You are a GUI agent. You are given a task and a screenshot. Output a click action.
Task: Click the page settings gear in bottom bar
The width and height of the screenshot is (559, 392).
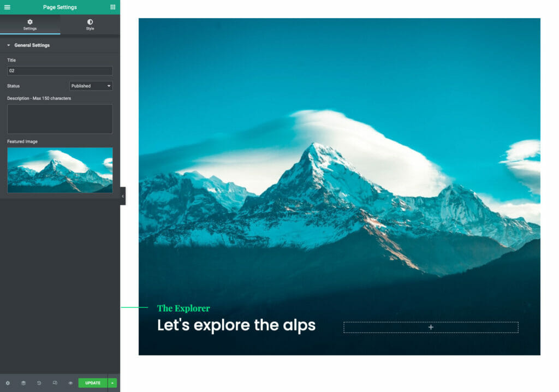[8, 383]
